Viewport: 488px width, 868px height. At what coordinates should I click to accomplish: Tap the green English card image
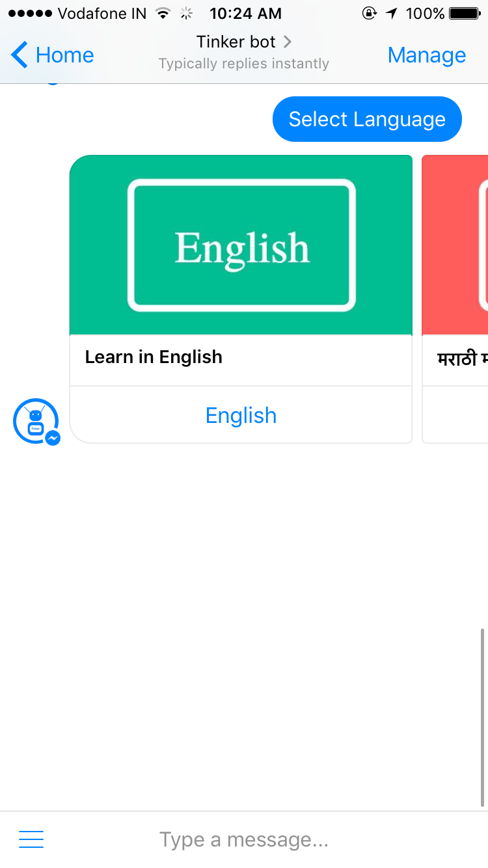point(241,245)
